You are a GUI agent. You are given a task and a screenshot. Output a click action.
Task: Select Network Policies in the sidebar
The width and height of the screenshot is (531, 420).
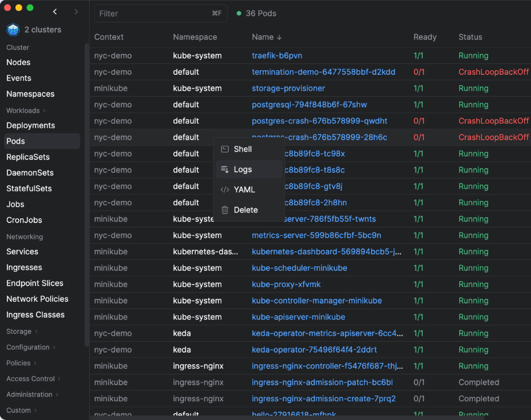pos(37,299)
